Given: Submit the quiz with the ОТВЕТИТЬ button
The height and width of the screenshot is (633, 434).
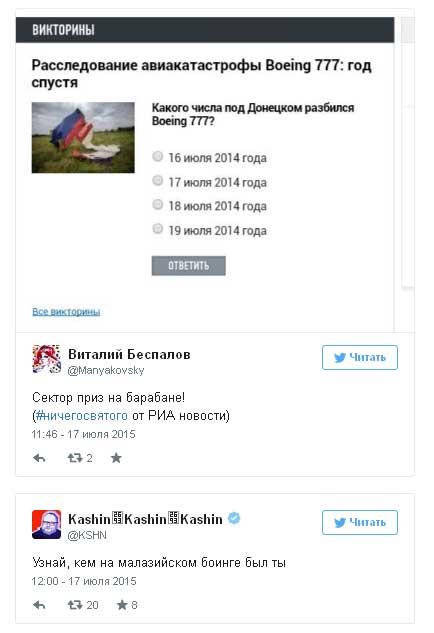Looking at the screenshot, I should [189, 266].
